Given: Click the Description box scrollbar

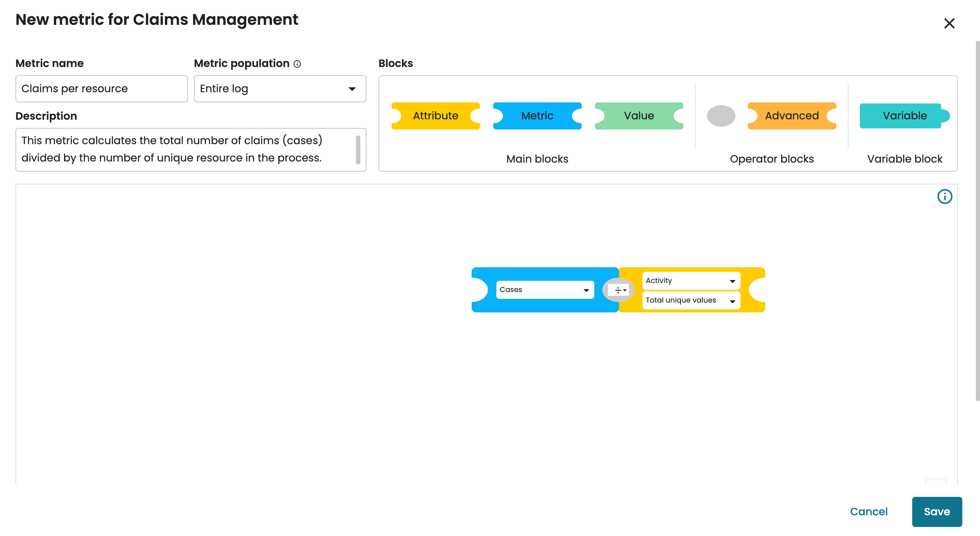Looking at the screenshot, I should coord(357,150).
